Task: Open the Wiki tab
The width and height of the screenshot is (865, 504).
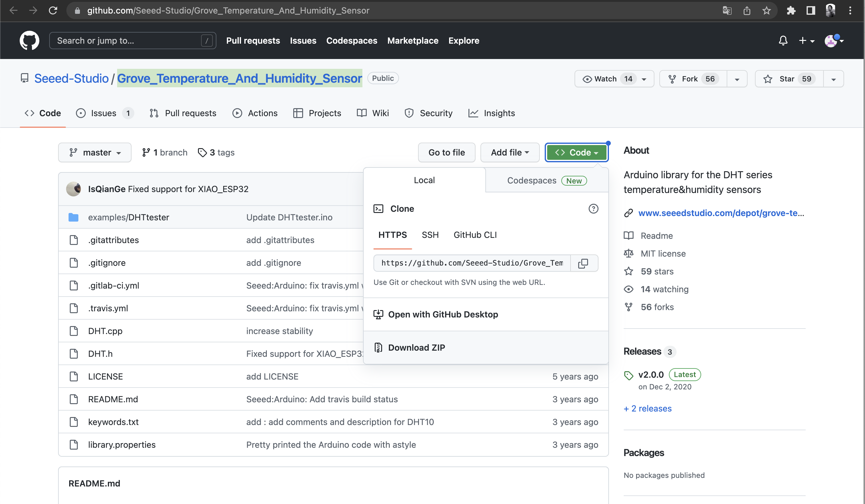Action: click(373, 113)
